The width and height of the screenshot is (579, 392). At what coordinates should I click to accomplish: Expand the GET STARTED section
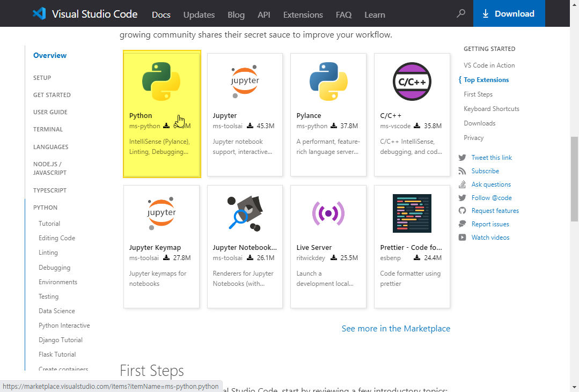point(52,95)
